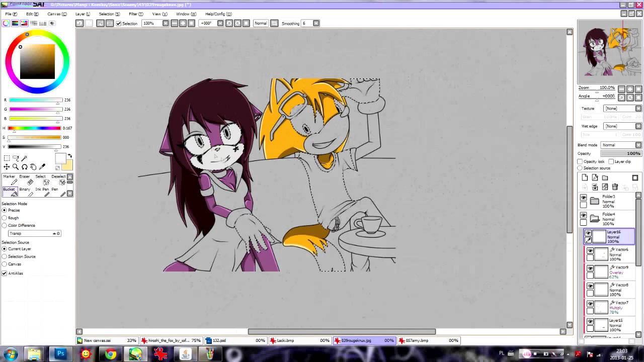Choose the Binary pen tool
The image size is (644, 362).
(25, 192)
